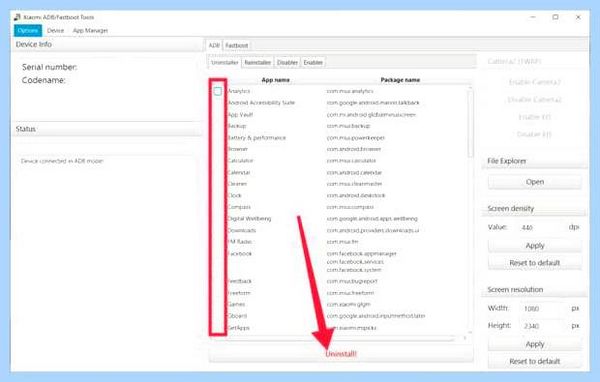
Task: Open the Device menu
Action: tap(55, 31)
